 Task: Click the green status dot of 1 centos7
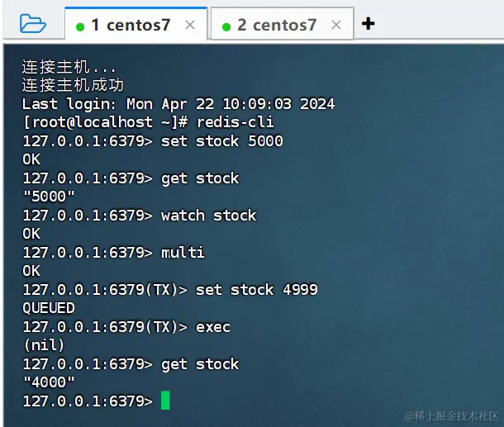tap(80, 26)
